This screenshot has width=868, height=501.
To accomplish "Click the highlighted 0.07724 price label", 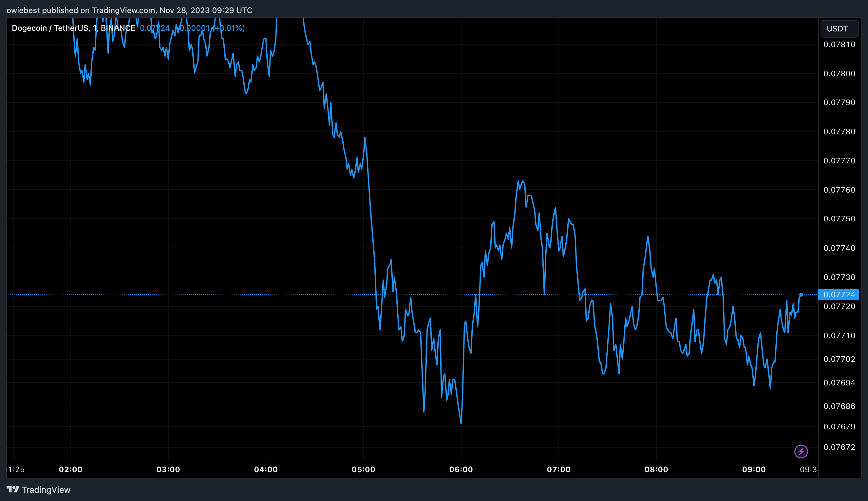I will (x=839, y=295).
